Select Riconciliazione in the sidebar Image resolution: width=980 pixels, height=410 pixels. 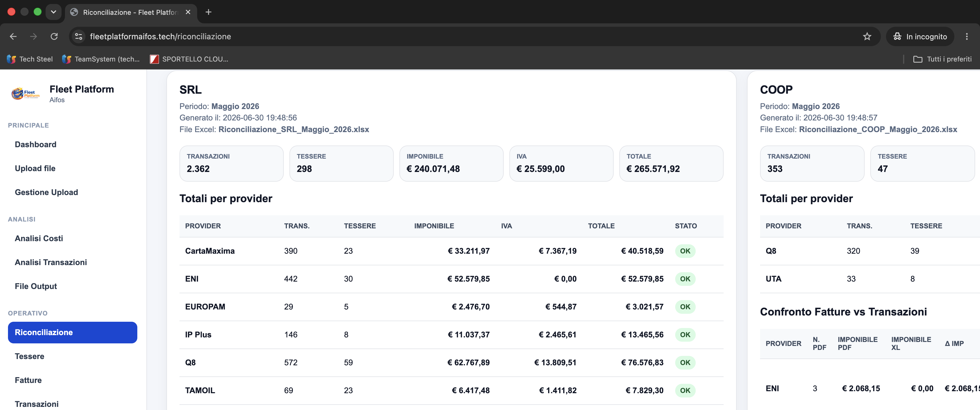tap(72, 332)
